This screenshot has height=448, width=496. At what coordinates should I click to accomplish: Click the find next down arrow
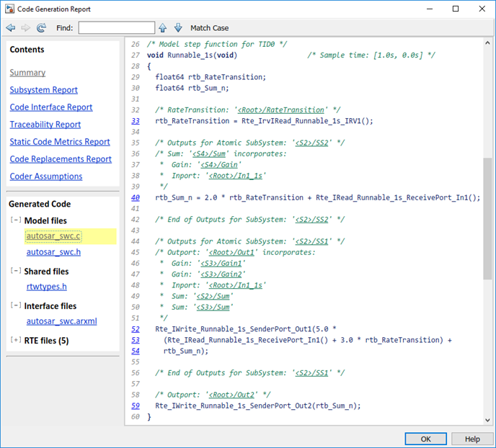point(177,28)
